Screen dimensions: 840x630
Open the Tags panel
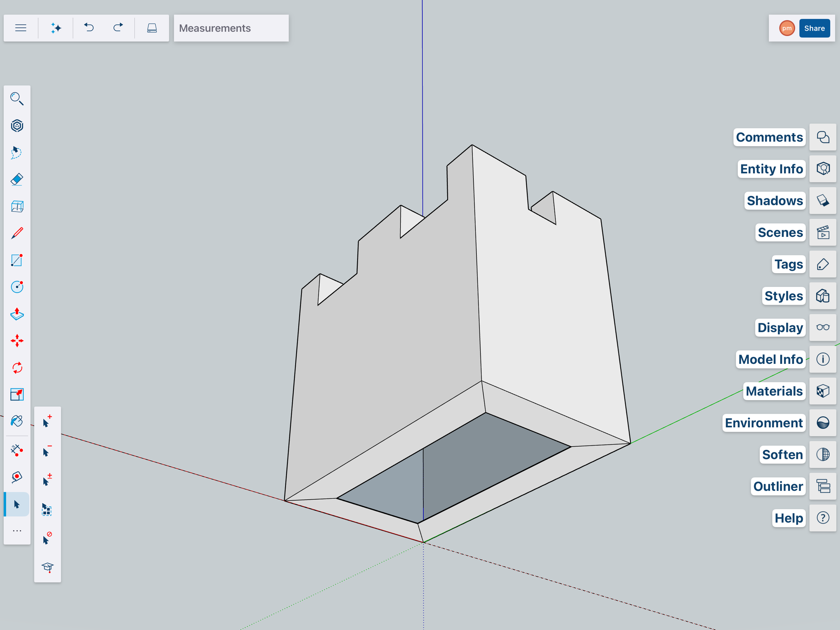pyautogui.click(x=823, y=264)
